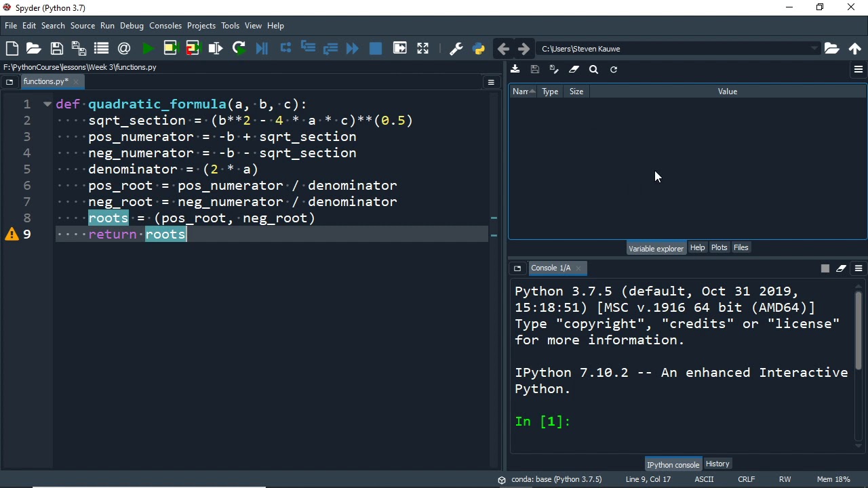The image size is (868, 488).
Task: Open the File menu
Action: pos(11,26)
